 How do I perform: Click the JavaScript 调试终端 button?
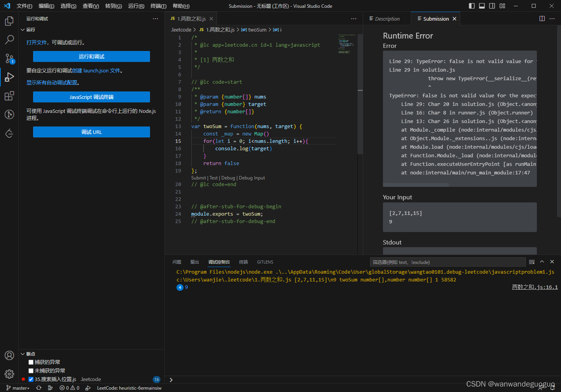coord(92,97)
